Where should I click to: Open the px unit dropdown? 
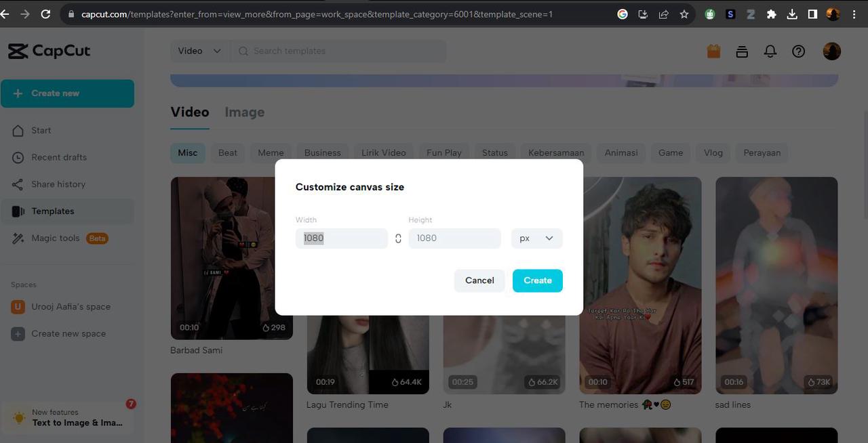pos(536,238)
